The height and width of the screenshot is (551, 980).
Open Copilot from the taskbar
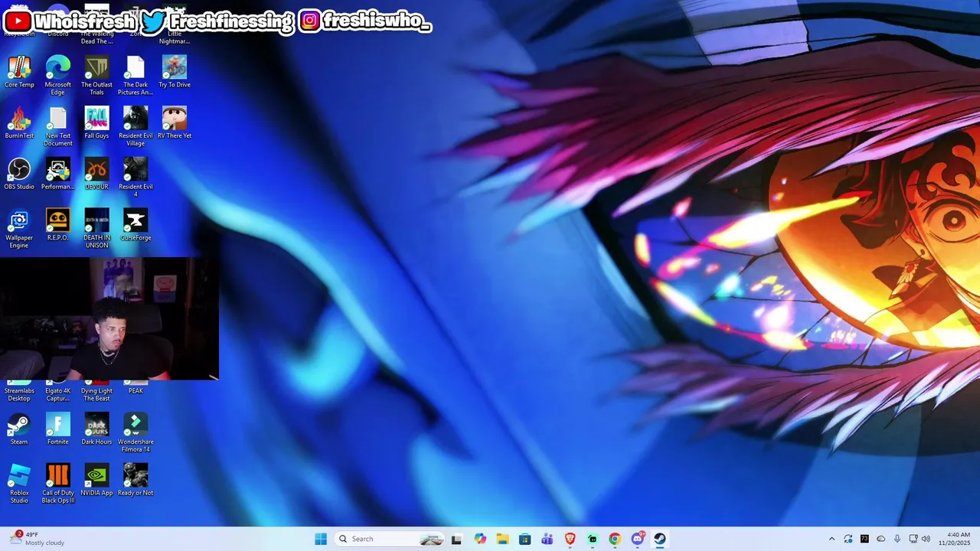point(480,539)
